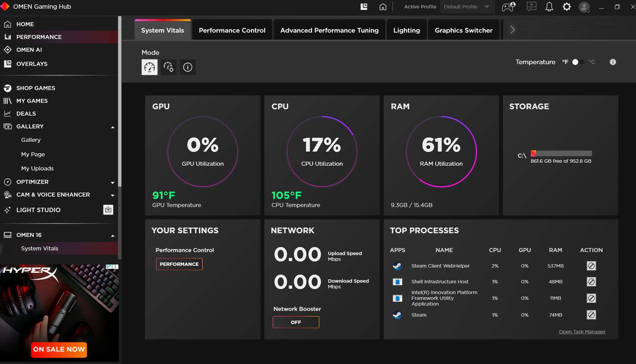636x364 pixels.
Task: Click the gauge with gear mode icon
Action: click(169, 67)
